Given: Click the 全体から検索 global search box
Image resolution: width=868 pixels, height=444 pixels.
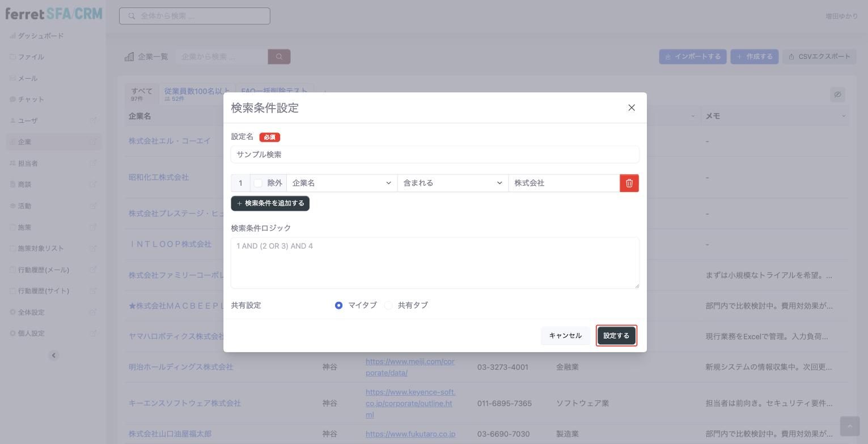Looking at the screenshot, I should tap(194, 16).
